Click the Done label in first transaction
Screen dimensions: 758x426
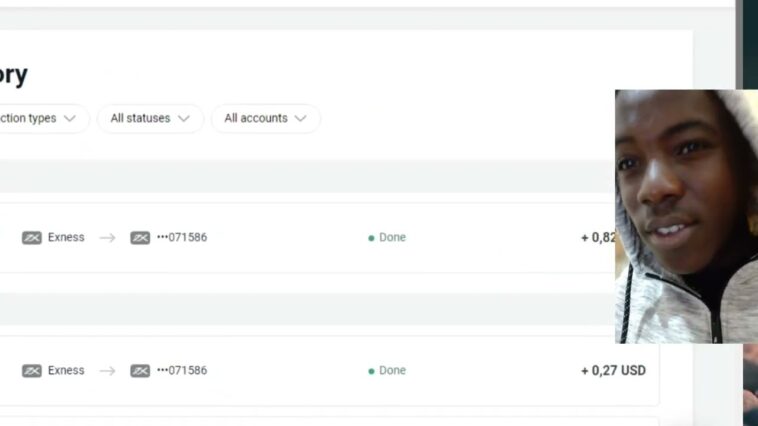point(393,237)
